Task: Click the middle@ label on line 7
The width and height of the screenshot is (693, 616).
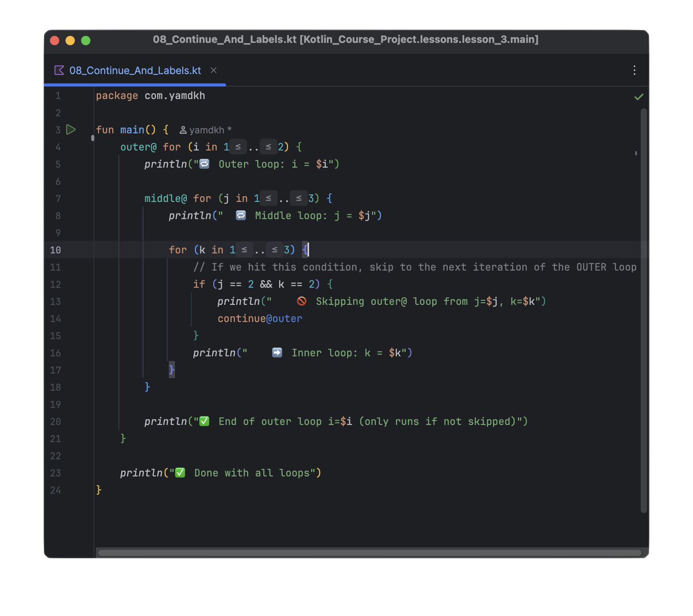Action: click(x=166, y=198)
